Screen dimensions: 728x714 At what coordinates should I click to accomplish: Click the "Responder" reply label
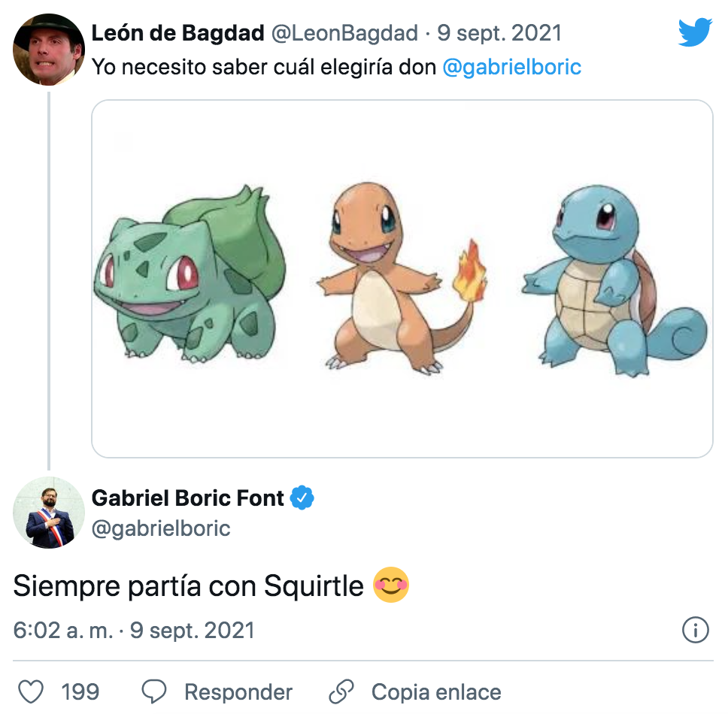(x=238, y=691)
